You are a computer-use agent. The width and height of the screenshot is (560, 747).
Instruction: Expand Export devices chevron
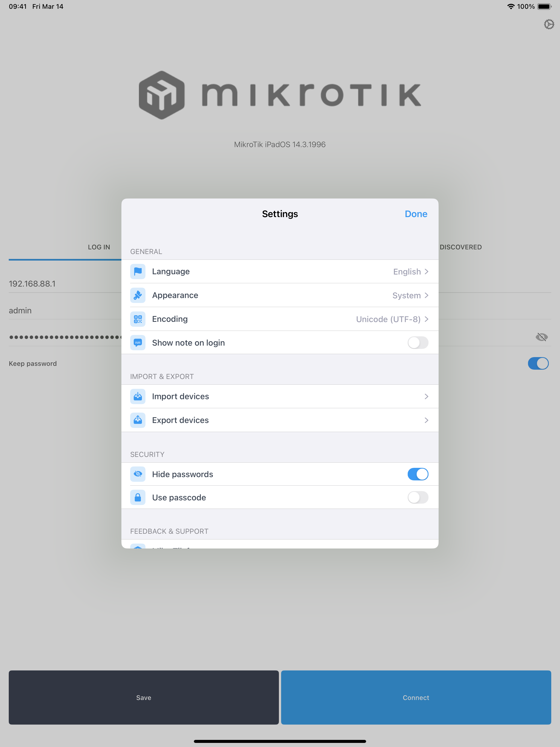(426, 420)
